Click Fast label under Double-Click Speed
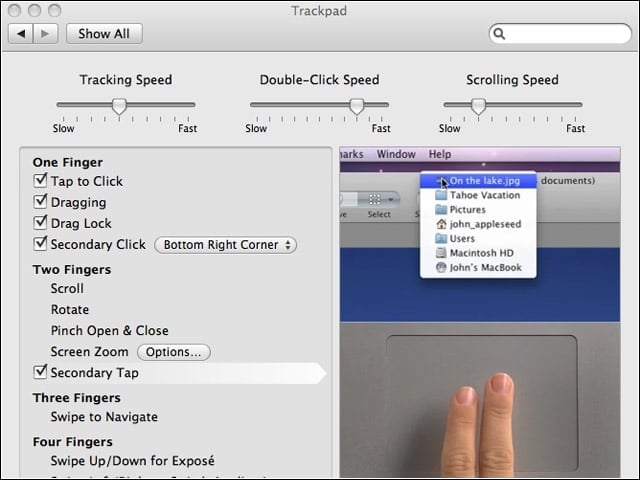The image size is (640, 480). (x=381, y=129)
